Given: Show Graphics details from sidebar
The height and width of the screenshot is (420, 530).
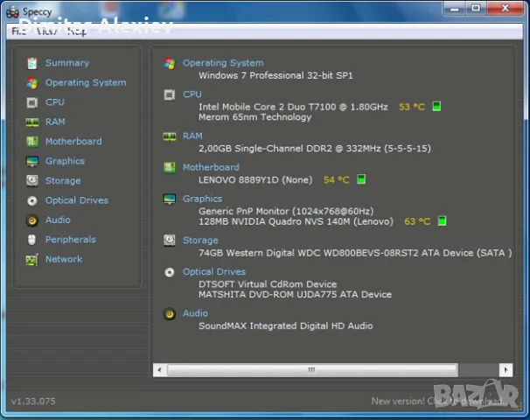Looking at the screenshot, I should [65, 161].
